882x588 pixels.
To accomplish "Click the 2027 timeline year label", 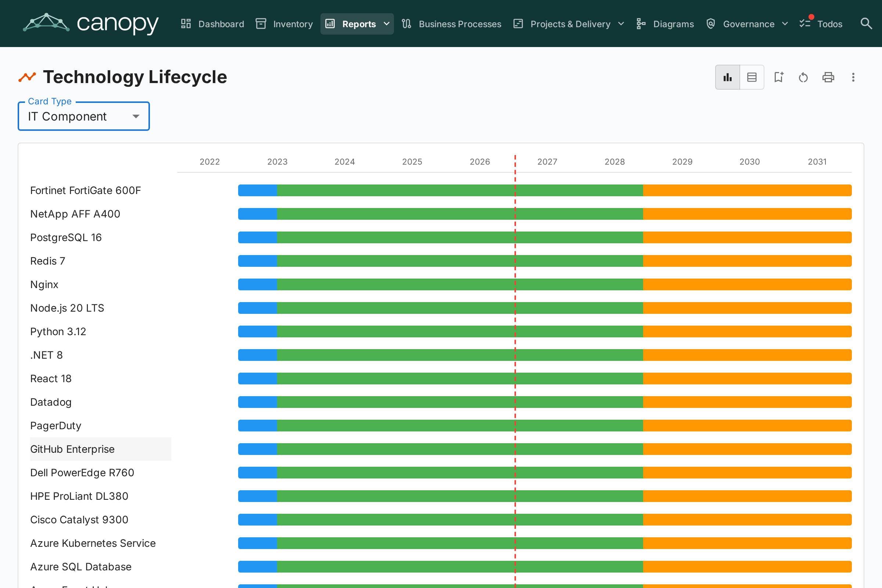I will (547, 162).
